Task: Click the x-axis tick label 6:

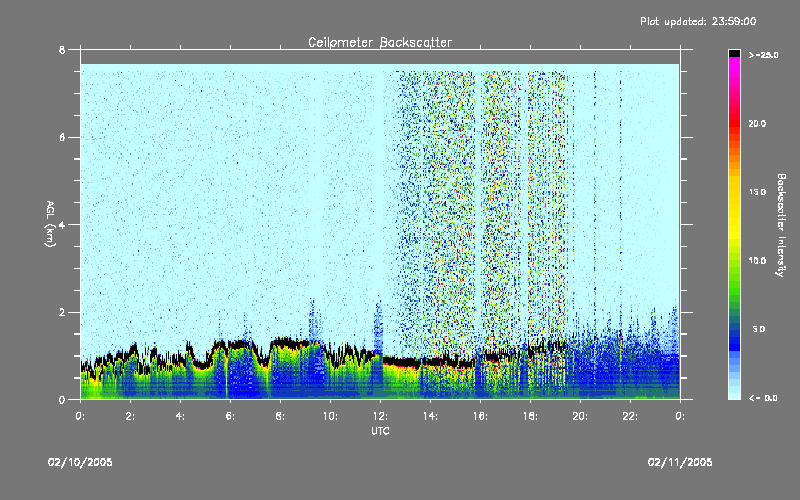Action: tap(230, 416)
